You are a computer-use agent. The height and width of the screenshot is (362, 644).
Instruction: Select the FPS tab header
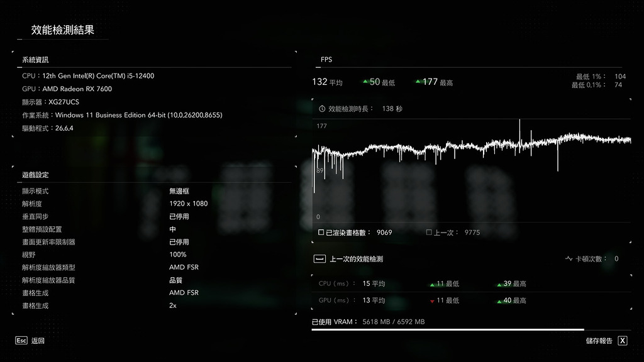point(326,60)
